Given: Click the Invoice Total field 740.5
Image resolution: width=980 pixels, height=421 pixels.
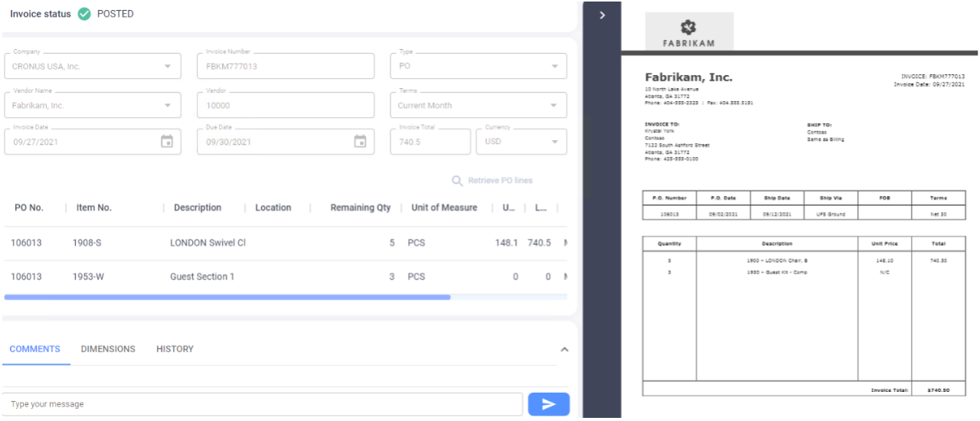Looking at the screenshot, I should 430,142.
